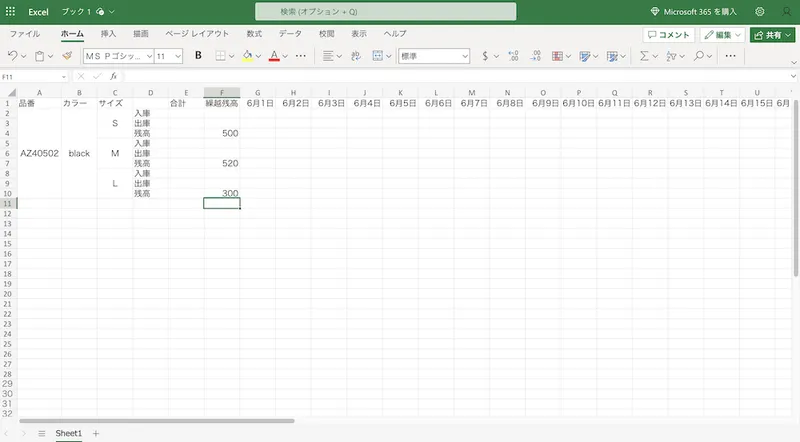This screenshot has width=800, height=442.
Task: Switch to the 校閲 tab
Action: tap(327, 34)
